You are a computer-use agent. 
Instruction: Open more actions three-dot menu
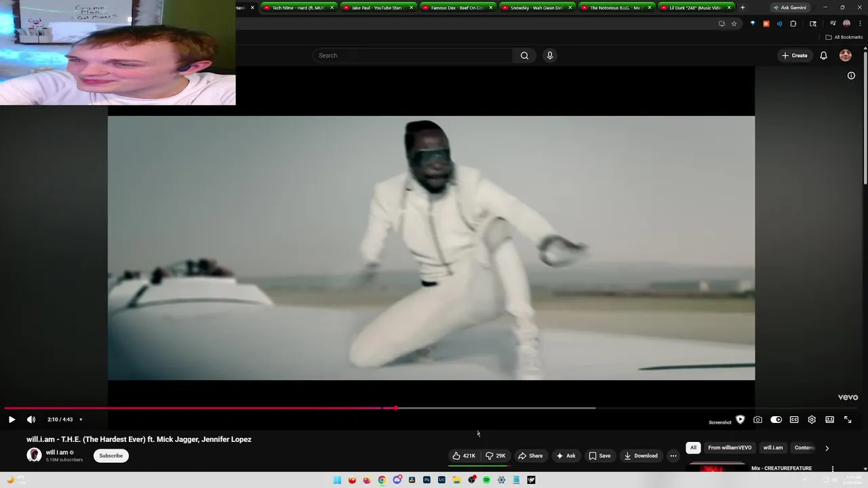click(x=673, y=455)
